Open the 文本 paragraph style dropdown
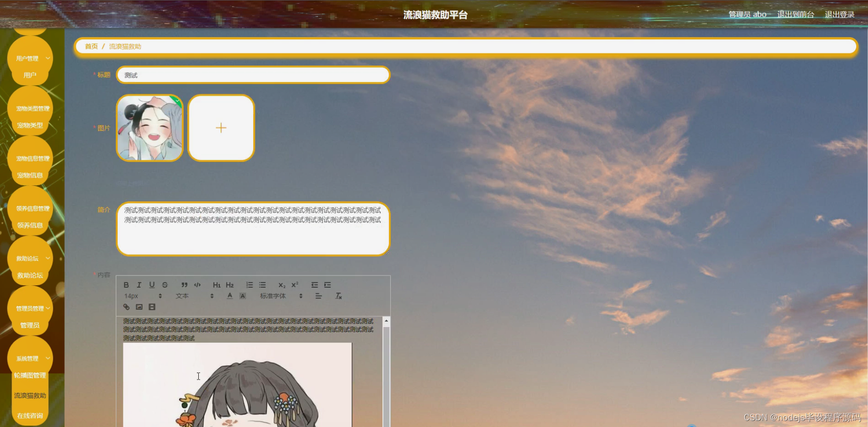Image resolution: width=868 pixels, height=427 pixels. click(195, 296)
